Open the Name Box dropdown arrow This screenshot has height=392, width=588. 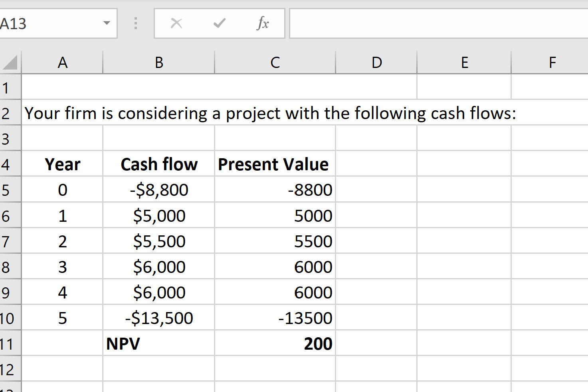tap(106, 23)
